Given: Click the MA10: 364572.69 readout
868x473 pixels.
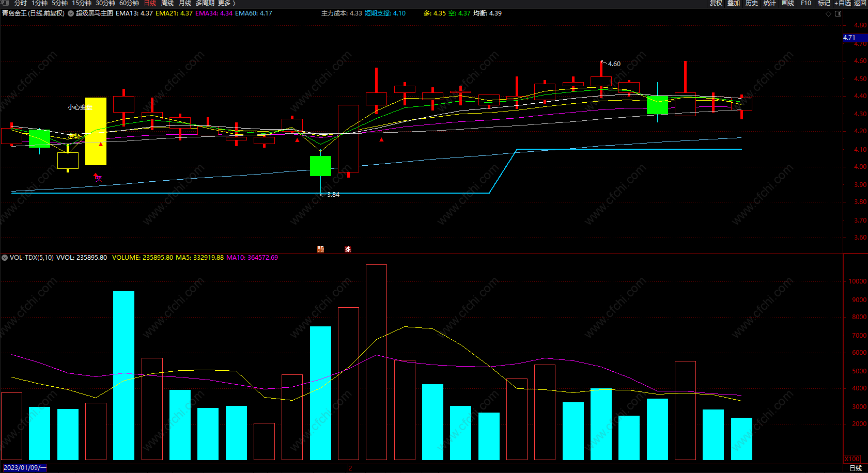Looking at the screenshot, I should click(252, 257).
